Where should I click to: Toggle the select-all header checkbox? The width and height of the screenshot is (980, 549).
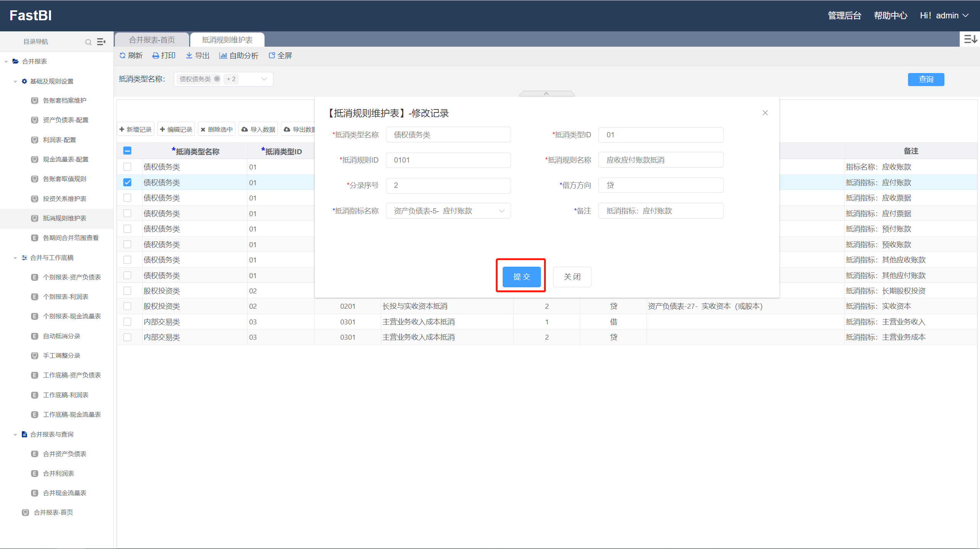point(127,151)
